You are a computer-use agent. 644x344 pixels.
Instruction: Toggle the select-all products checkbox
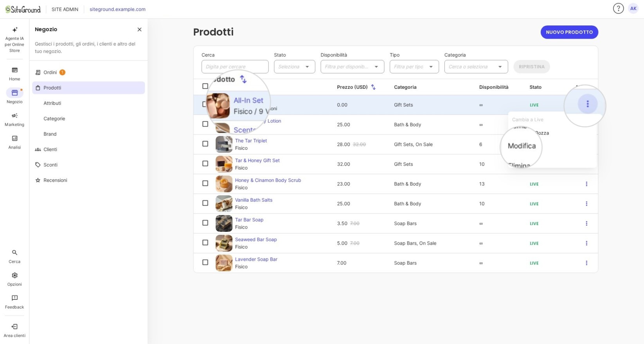point(205,86)
